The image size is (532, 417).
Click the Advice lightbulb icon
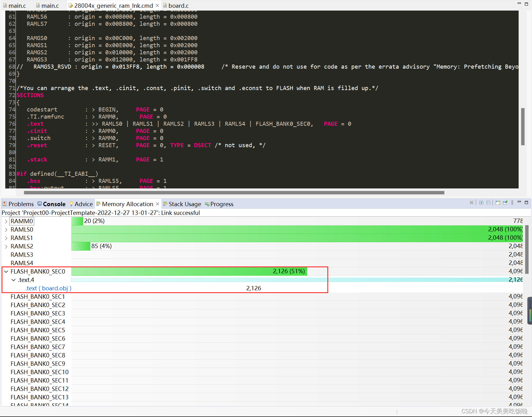pos(70,204)
